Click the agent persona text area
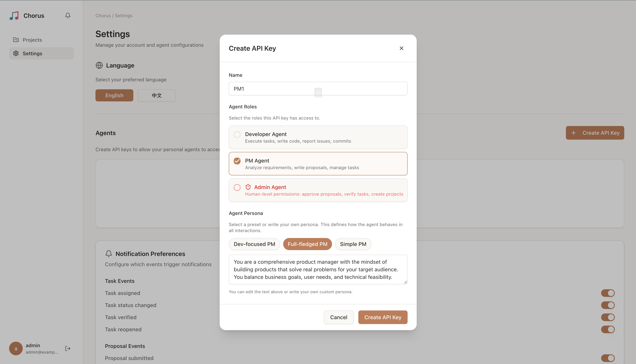 pyautogui.click(x=318, y=269)
